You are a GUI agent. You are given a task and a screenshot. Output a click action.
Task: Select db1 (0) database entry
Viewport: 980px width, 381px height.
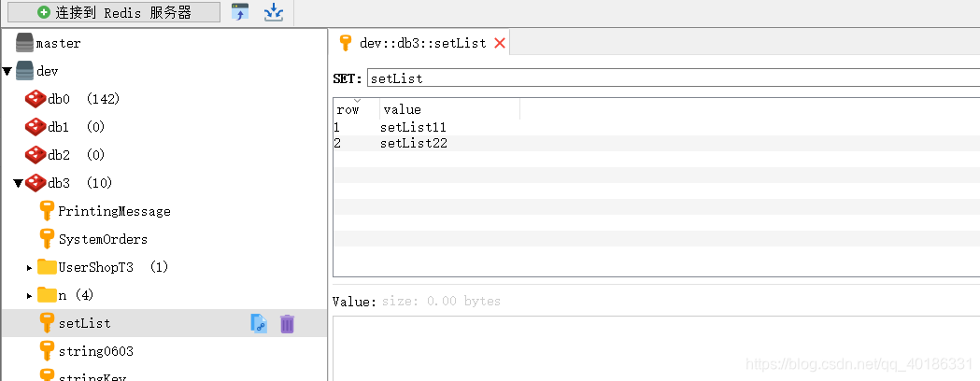[77, 127]
